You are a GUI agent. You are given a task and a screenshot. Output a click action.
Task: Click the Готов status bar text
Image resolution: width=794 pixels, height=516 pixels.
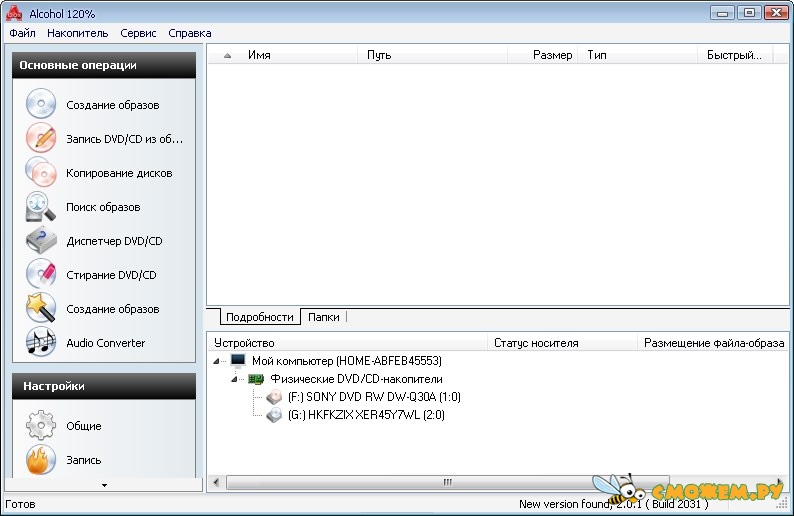[20, 504]
